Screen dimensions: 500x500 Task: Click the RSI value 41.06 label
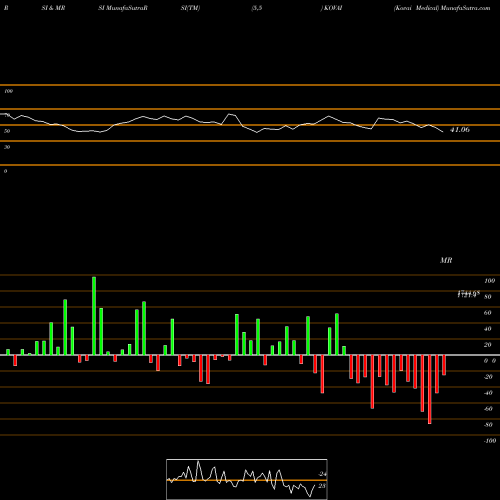460,130
